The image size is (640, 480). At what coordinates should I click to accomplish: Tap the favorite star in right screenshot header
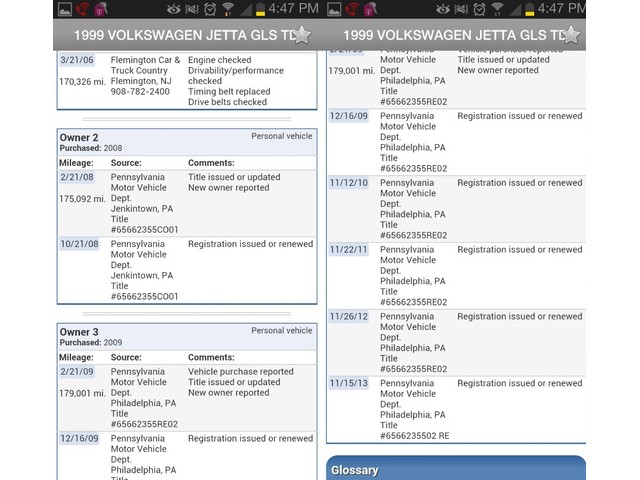(571, 35)
